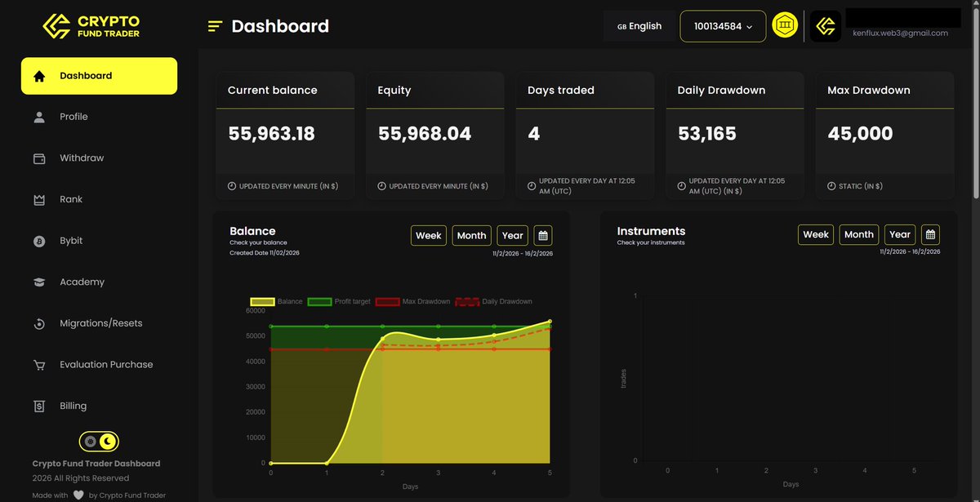Open Academy in the sidebar
Image resolution: width=980 pixels, height=502 pixels.
(x=99, y=282)
